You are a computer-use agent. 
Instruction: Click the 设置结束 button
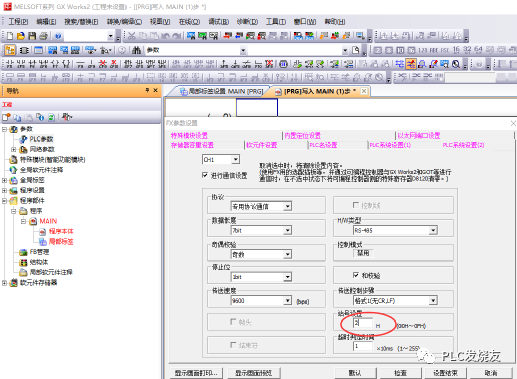[445, 373]
